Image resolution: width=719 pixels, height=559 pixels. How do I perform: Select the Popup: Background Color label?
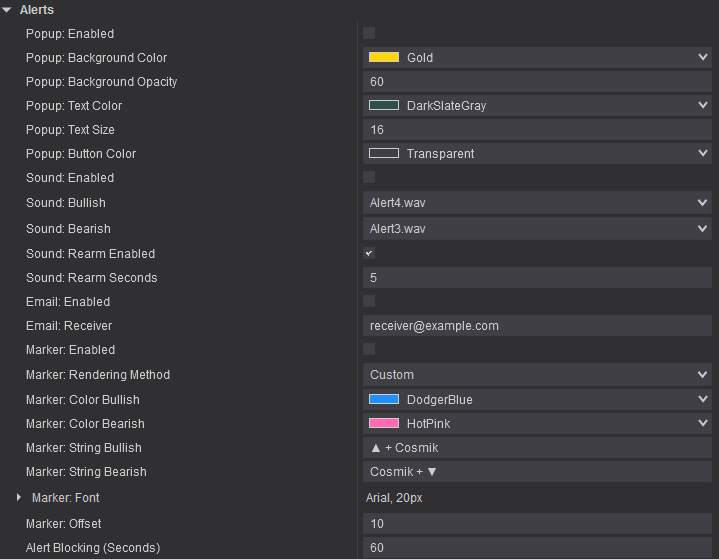point(96,58)
